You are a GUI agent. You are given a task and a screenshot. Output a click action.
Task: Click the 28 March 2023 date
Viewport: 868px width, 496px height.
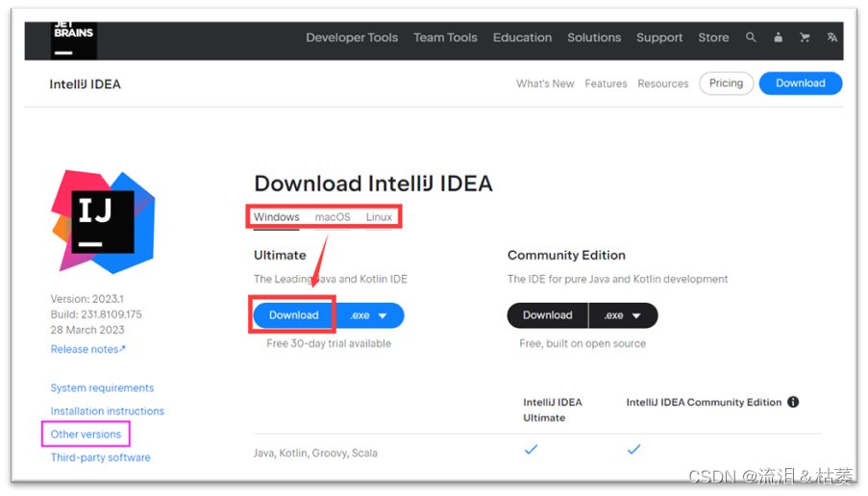(x=87, y=330)
